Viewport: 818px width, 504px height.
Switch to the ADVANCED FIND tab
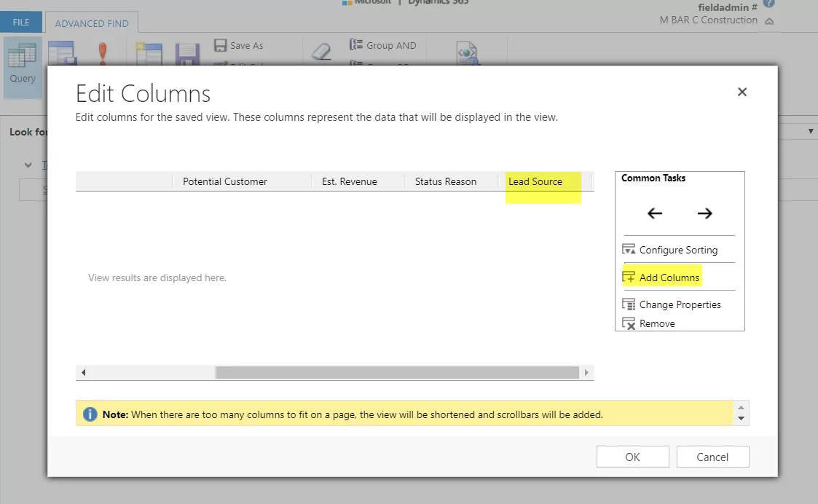(92, 23)
